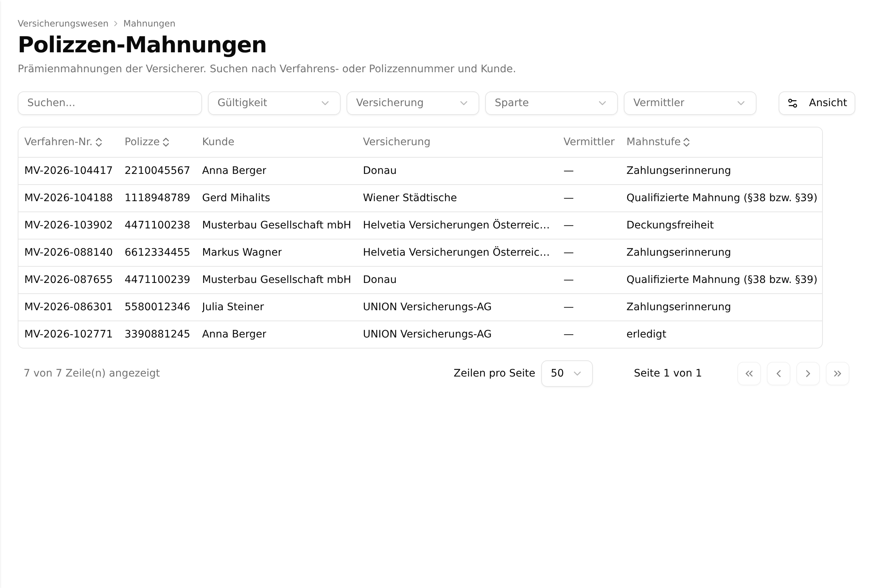This screenshot has height=588, width=873.
Task: Expand the Versicherung filter dropdown
Action: coord(413,103)
